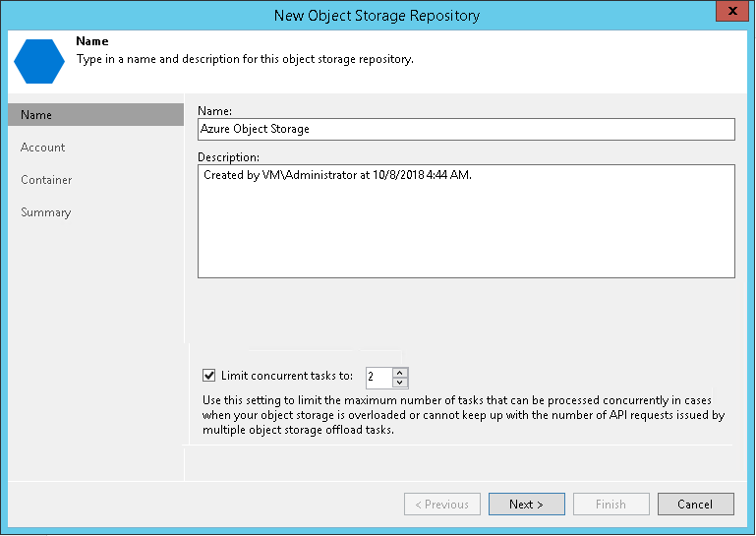This screenshot has width=756, height=536.
Task: Click the "Description:" field label
Action: pos(229,156)
